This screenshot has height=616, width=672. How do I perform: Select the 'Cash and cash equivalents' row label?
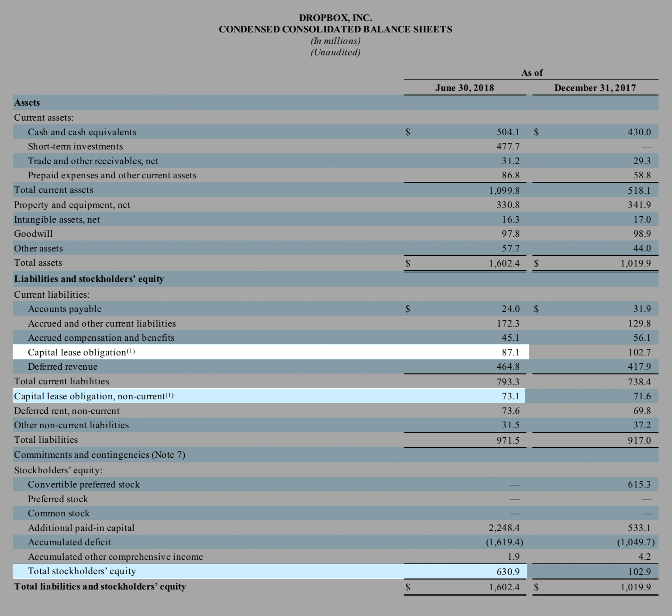[82, 132]
